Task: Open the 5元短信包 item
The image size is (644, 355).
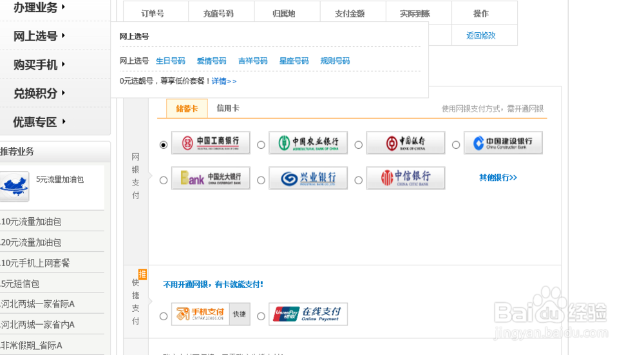Action: point(20,284)
